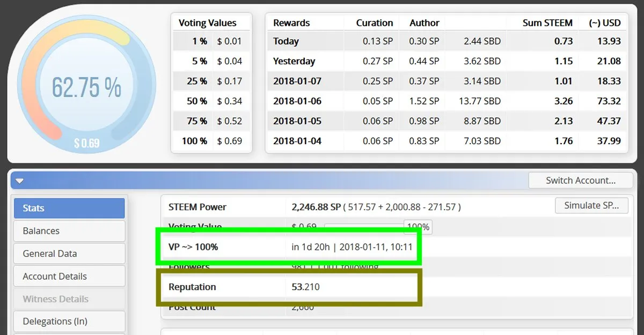Image resolution: width=644 pixels, height=335 pixels.
Task: Switch to the General Data tab
Action: click(x=69, y=254)
